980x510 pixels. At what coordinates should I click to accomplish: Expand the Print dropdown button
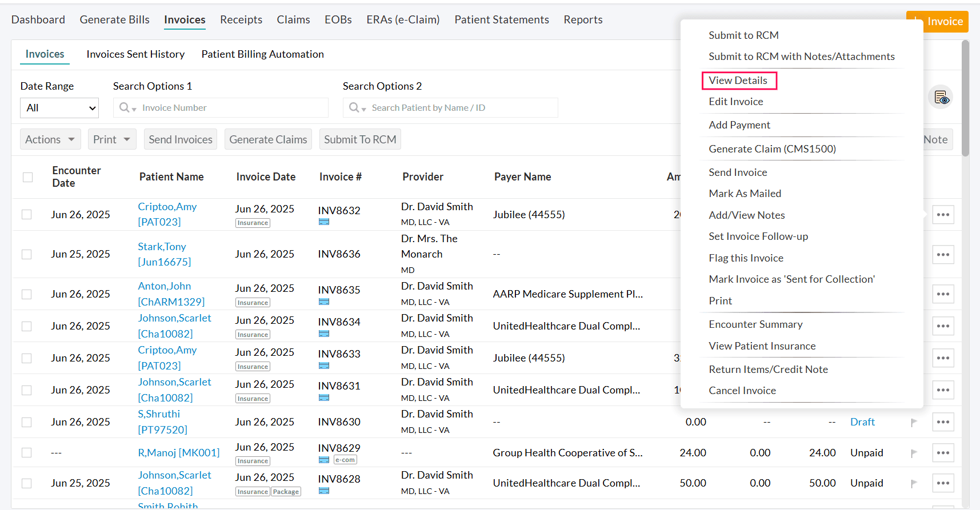112,139
